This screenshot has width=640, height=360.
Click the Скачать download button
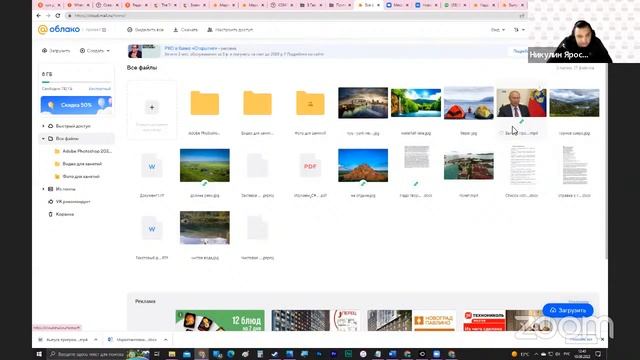click(185, 30)
